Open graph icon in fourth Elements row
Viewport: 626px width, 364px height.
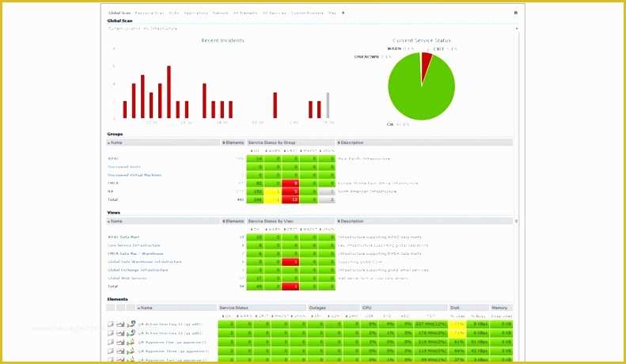120,351
